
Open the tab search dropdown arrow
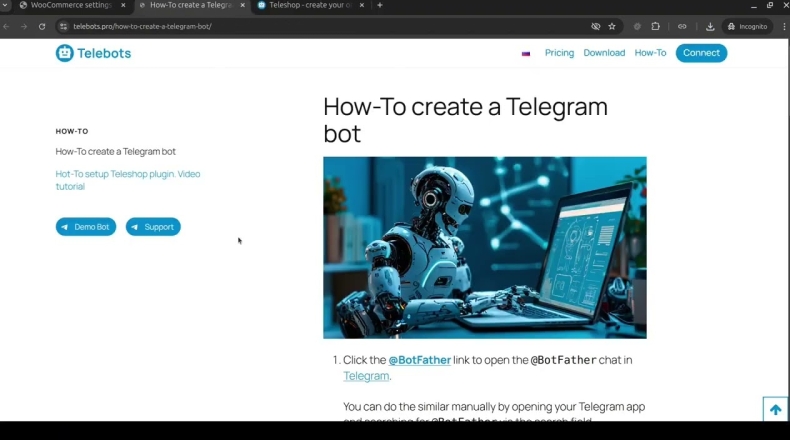point(5,5)
